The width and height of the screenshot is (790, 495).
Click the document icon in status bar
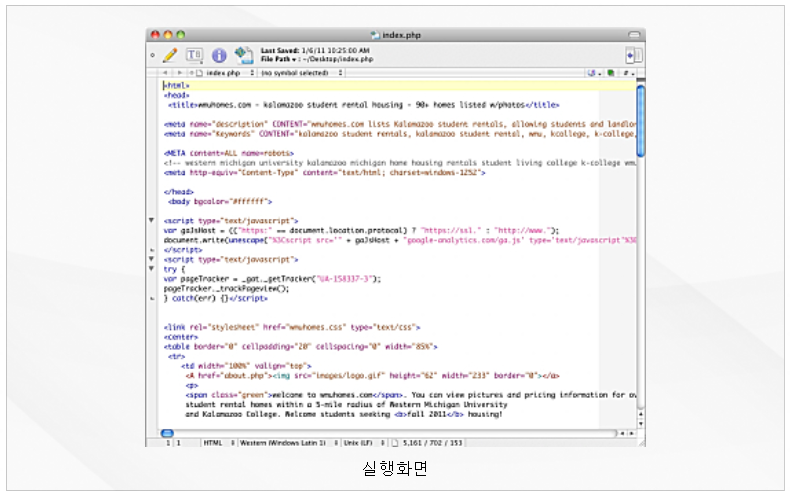coord(395,443)
